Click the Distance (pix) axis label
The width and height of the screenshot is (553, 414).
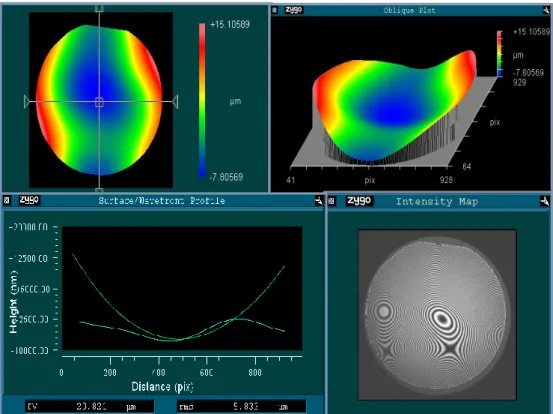coord(162,387)
